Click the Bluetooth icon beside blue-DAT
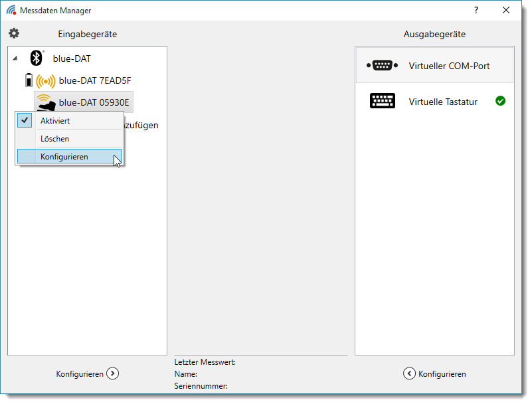Image resolution: width=532 pixels, height=404 pixels. click(x=37, y=58)
